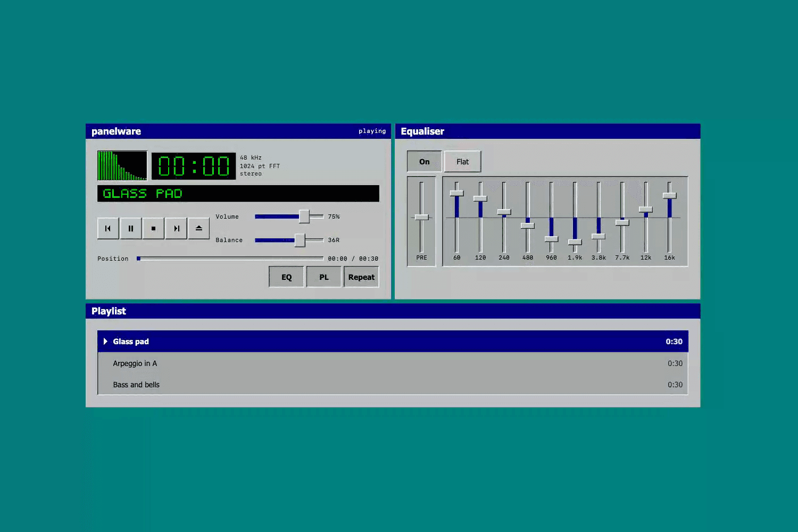This screenshot has height=532, width=798.
Task: Click the 16k band slider handle
Action: tap(670, 196)
